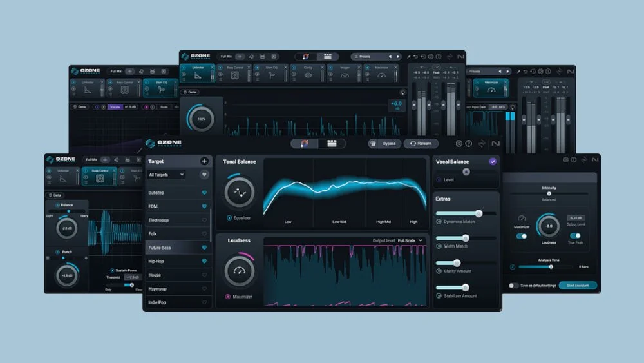Open settings gear in front Ozone window
This screenshot has height=363, width=644.
pos(459,144)
